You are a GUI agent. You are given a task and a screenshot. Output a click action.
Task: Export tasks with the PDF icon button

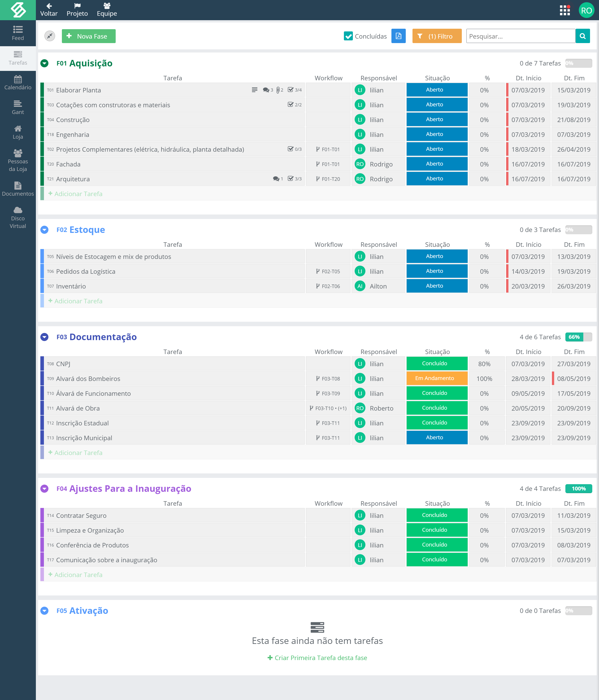pos(398,36)
